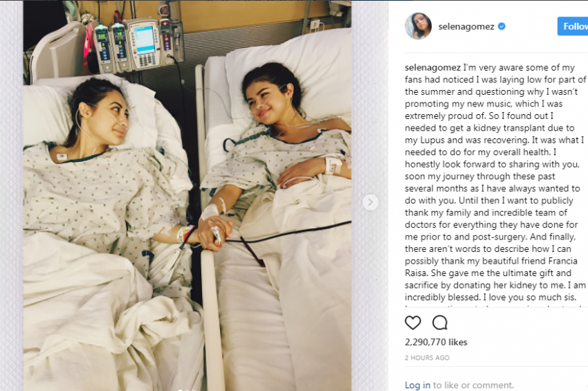Click the caption text about kidney transplant
Viewport: 588px width, 391px height.
tap(489, 128)
